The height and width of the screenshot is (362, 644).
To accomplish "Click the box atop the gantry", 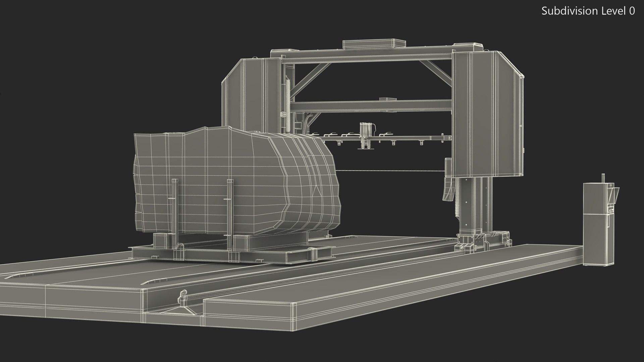I will click(374, 45).
